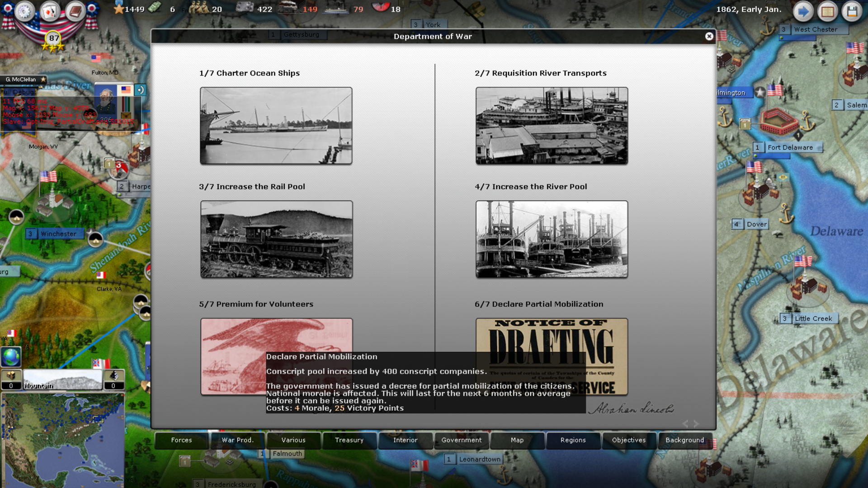The height and width of the screenshot is (488, 868).
Task: Click the blue arrow end turn button
Action: click(x=803, y=11)
